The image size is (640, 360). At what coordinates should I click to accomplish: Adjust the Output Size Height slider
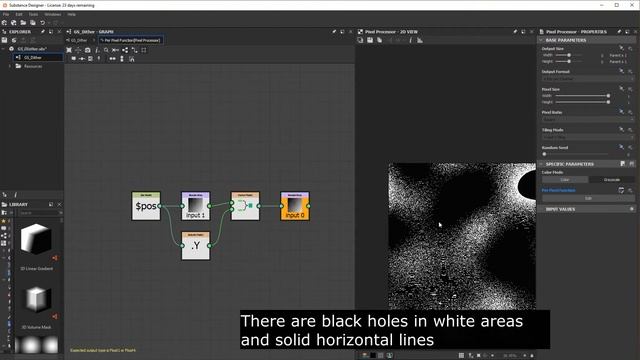569,62
